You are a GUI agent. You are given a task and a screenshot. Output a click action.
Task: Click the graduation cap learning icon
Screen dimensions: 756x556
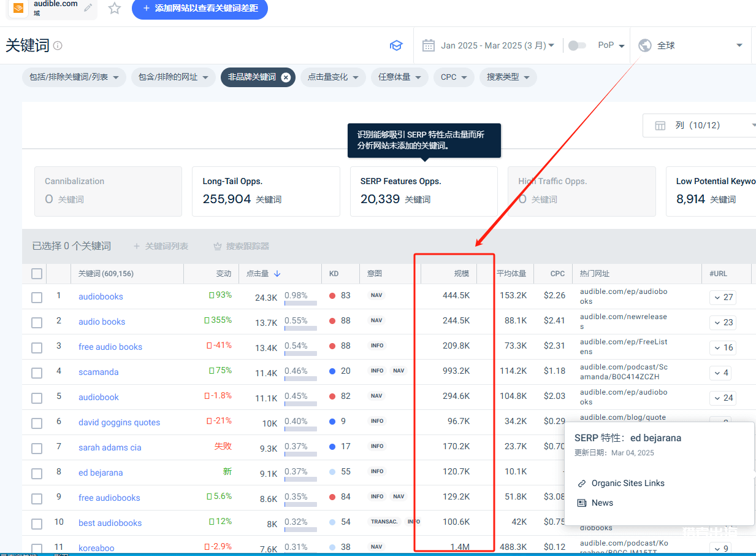click(396, 45)
